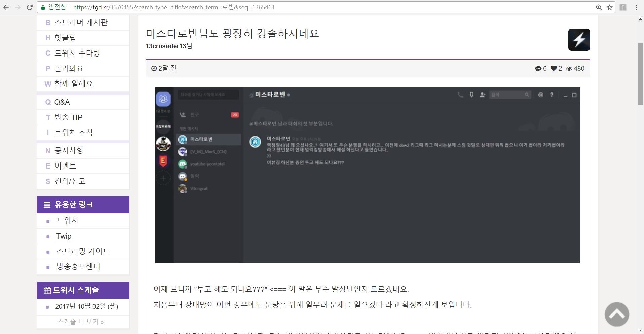This screenshot has width=644, height=334.
Task: Open the lightning bolt author avatar
Action: point(579,40)
